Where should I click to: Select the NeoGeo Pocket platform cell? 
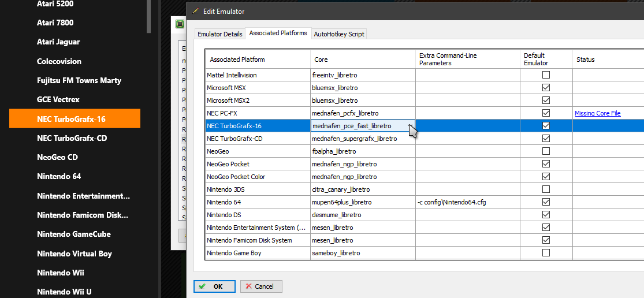[x=258, y=164]
